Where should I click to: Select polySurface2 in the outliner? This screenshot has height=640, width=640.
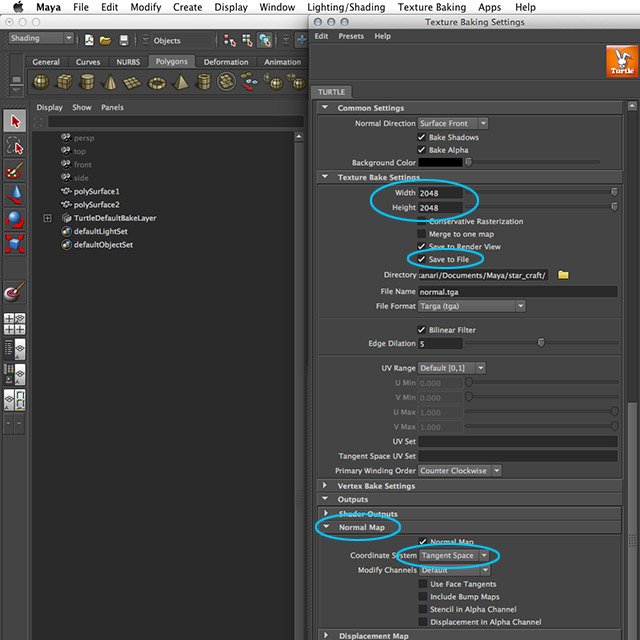coord(96,205)
